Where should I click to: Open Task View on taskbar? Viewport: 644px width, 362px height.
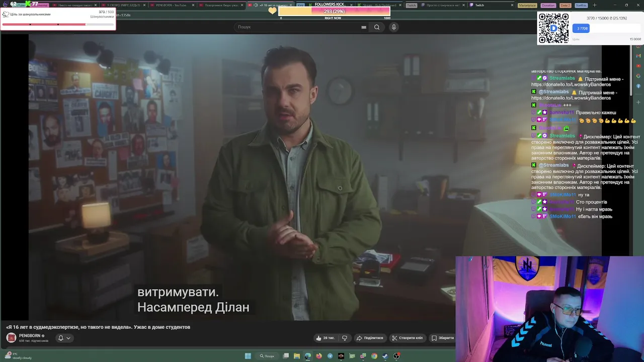286,356
